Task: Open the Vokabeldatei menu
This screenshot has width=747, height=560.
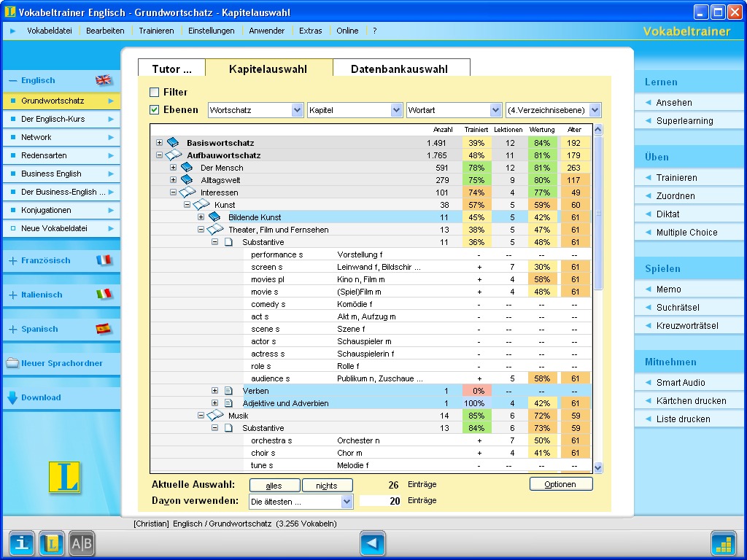Action: point(50,31)
